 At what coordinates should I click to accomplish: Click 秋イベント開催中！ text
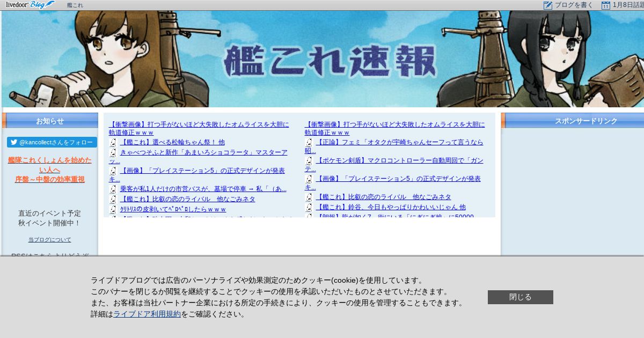[49, 223]
